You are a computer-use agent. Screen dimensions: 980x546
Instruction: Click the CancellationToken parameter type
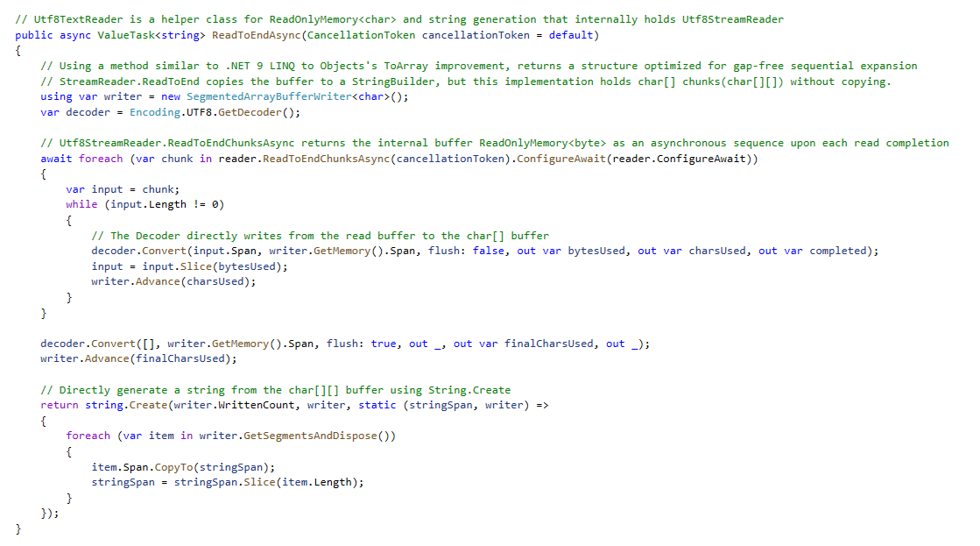point(361,35)
